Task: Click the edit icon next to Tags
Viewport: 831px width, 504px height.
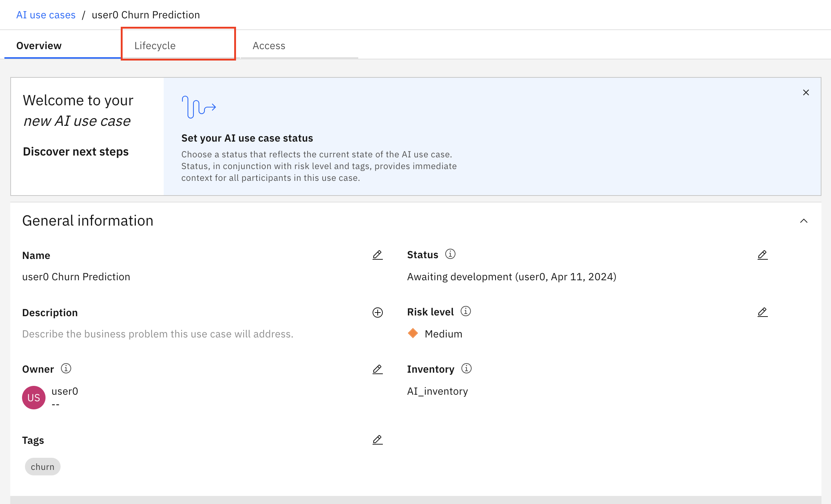Action: (x=377, y=441)
